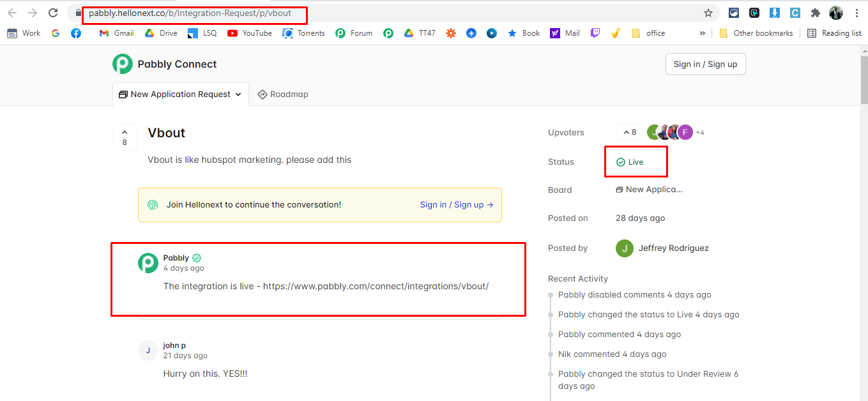Image resolution: width=868 pixels, height=401 pixels.
Task: Open Chrome three-dot menu
Action: pos(857,13)
